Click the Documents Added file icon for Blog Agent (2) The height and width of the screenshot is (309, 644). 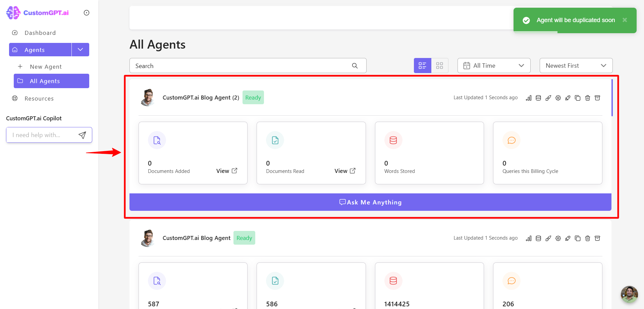157,140
